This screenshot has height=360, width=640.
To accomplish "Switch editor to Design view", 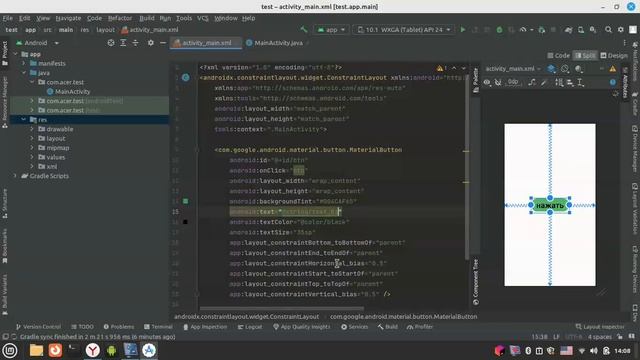I will tap(614, 56).
